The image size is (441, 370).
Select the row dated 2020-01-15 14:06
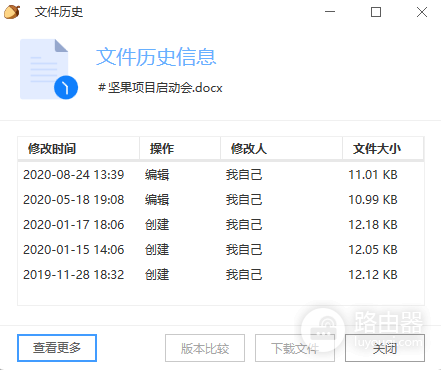(x=221, y=250)
